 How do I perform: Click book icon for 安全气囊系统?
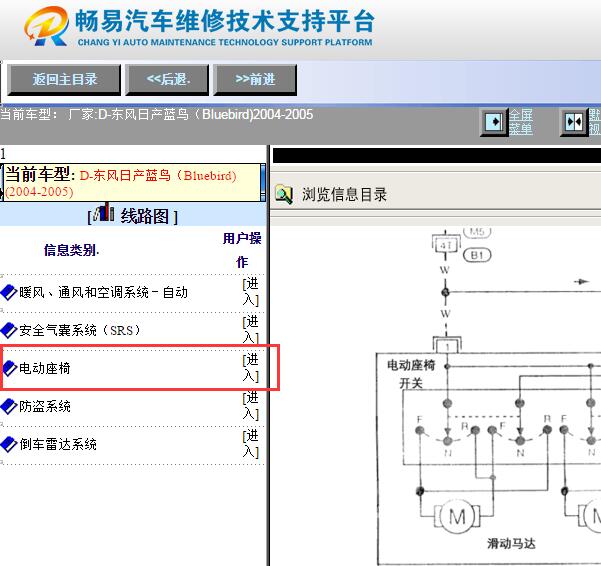coord(8,330)
